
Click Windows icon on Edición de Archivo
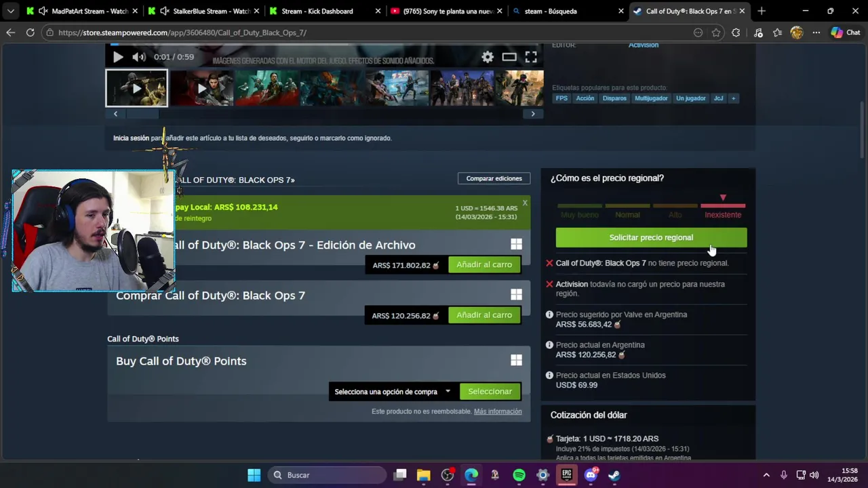(516, 245)
